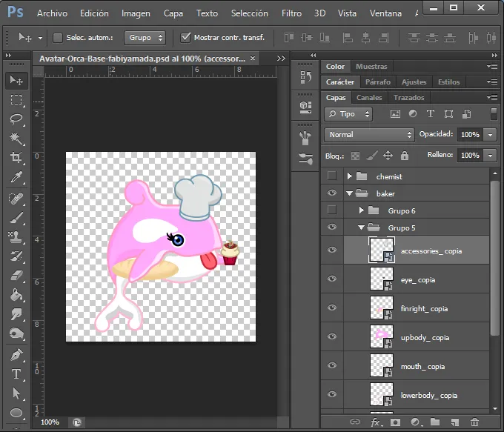Show Grupo 6 visibility box
The width and height of the screenshot is (504, 432).
(332, 210)
